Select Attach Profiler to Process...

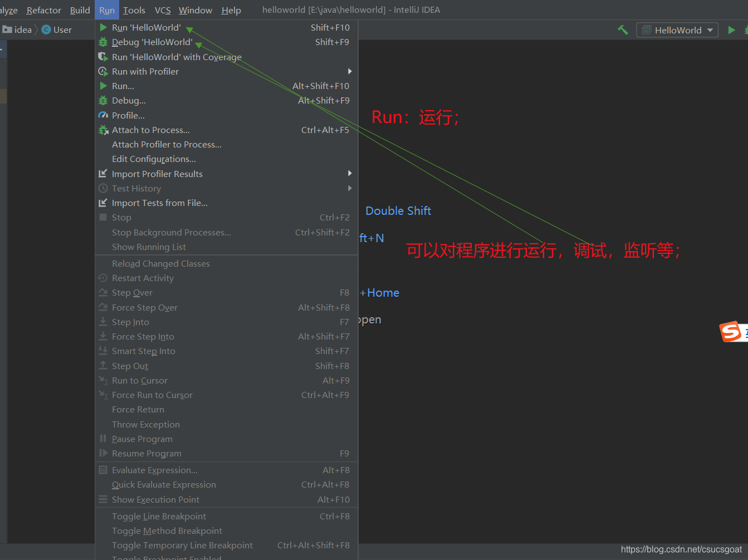click(x=227, y=144)
